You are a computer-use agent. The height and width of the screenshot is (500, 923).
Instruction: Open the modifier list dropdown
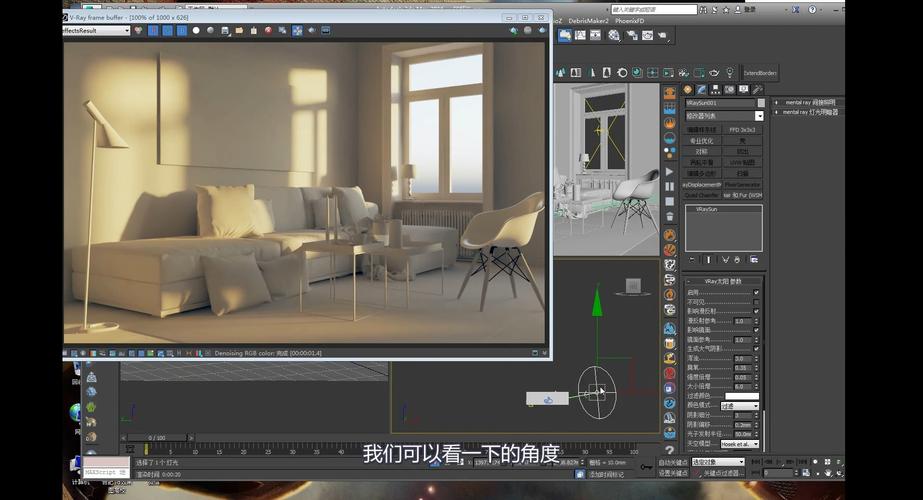click(x=724, y=116)
